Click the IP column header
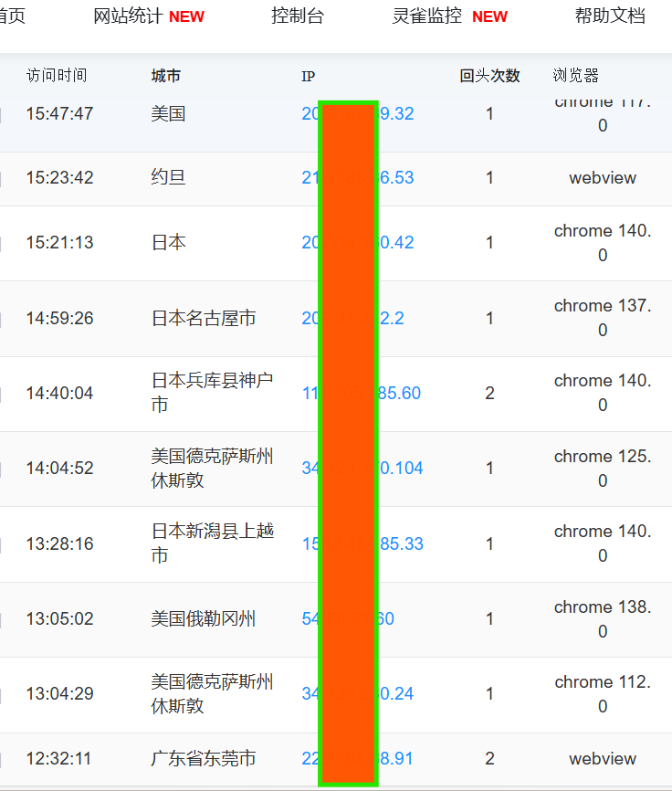The width and height of the screenshot is (672, 791). tap(308, 77)
